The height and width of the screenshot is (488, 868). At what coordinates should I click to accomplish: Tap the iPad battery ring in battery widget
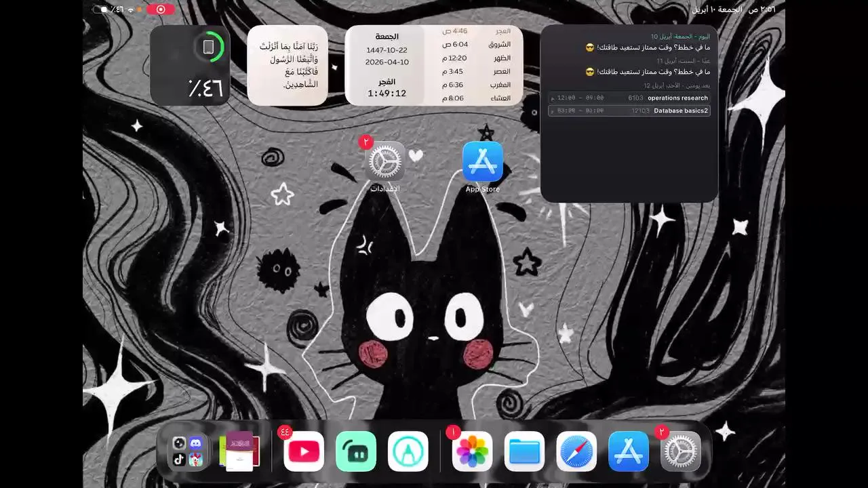click(208, 47)
